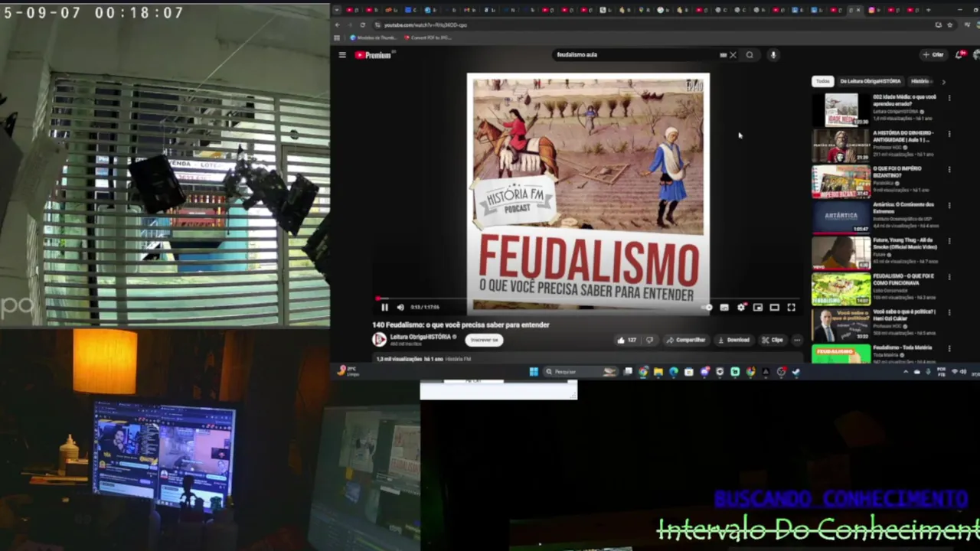Open the Windows Start menu
The image size is (980, 551).
(534, 372)
